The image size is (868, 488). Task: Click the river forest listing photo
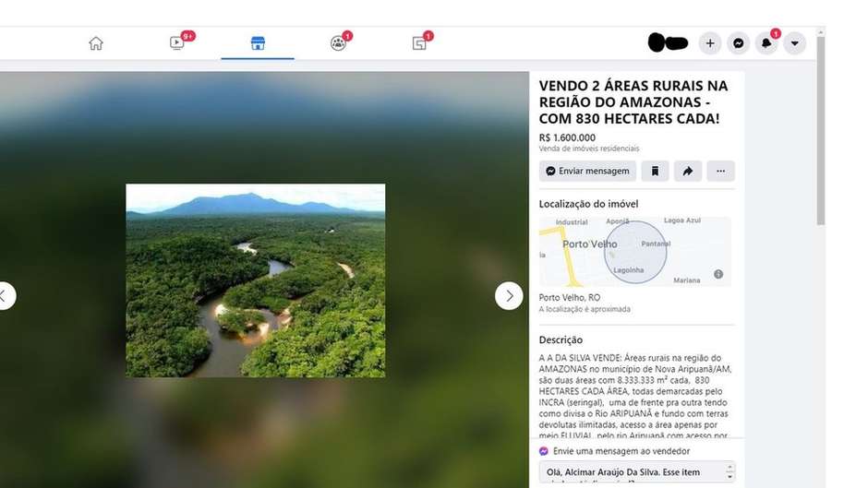click(x=256, y=280)
